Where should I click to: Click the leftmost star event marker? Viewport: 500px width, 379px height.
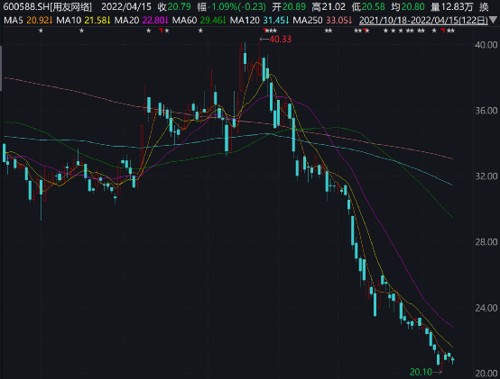click(x=41, y=31)
